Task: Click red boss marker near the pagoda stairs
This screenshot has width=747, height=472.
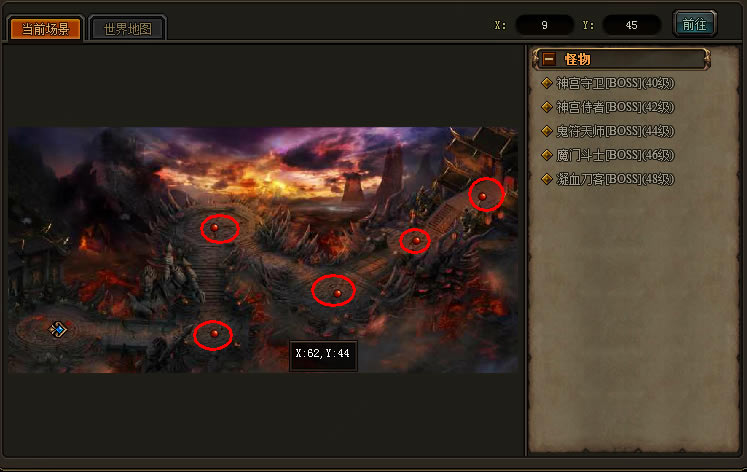Action: [482, 196]
